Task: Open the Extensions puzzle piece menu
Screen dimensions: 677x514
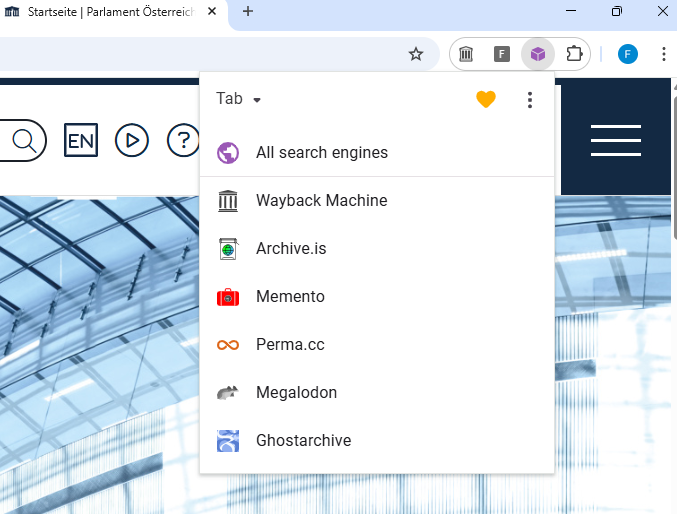Action: pos(574,54)
